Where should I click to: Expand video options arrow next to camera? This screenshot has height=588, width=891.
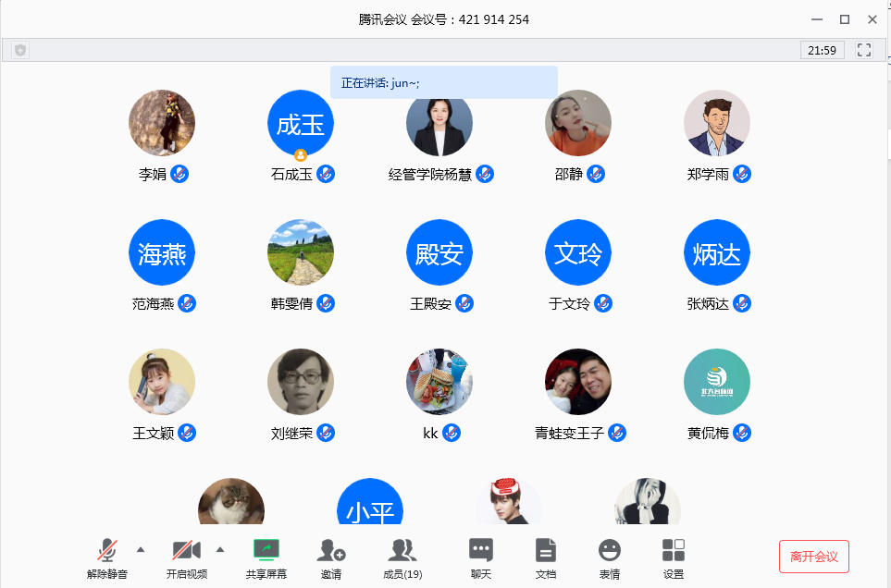click(x=220, y=549)
